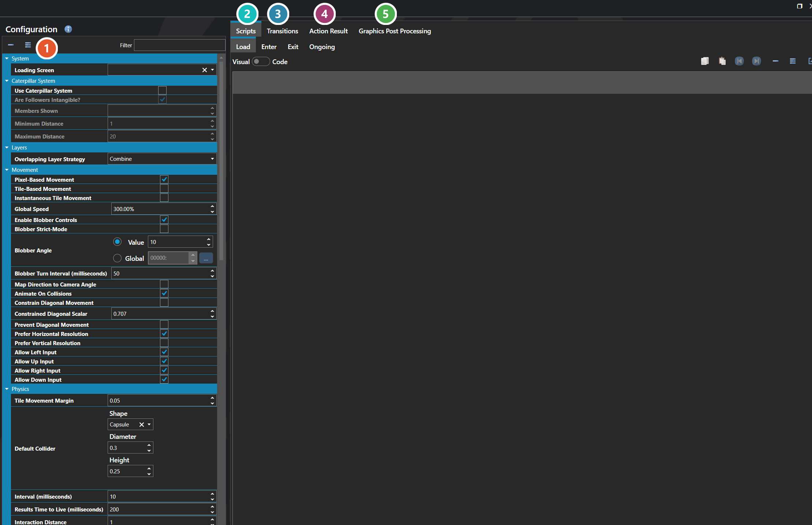Paste the script using the clipboard icon
This screenshot has width=812, height=525.
pyautogui.click(x=722, y=61)
